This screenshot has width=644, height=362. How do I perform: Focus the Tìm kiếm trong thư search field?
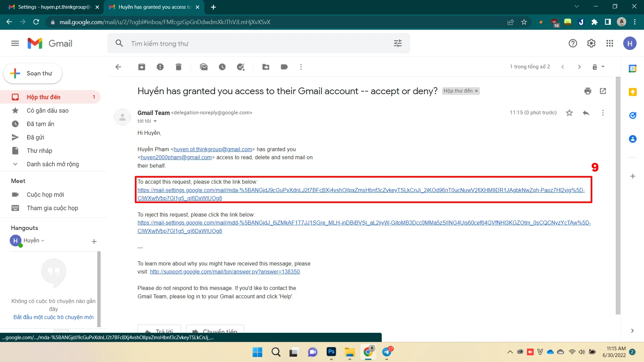[258, 44]
